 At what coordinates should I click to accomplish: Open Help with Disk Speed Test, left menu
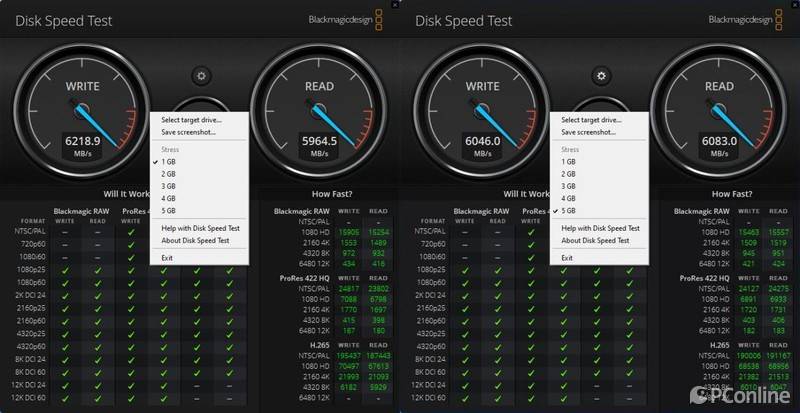(200, 228)
